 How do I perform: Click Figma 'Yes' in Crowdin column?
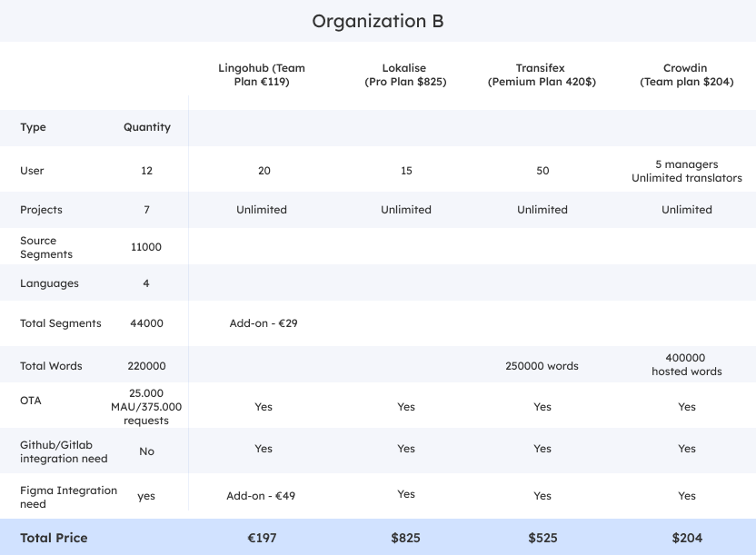(x=687, y=496)
